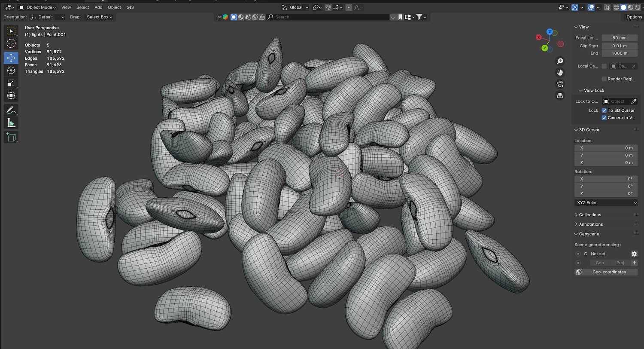
Task: Open the GIS menu
Action: coord(130,7)
